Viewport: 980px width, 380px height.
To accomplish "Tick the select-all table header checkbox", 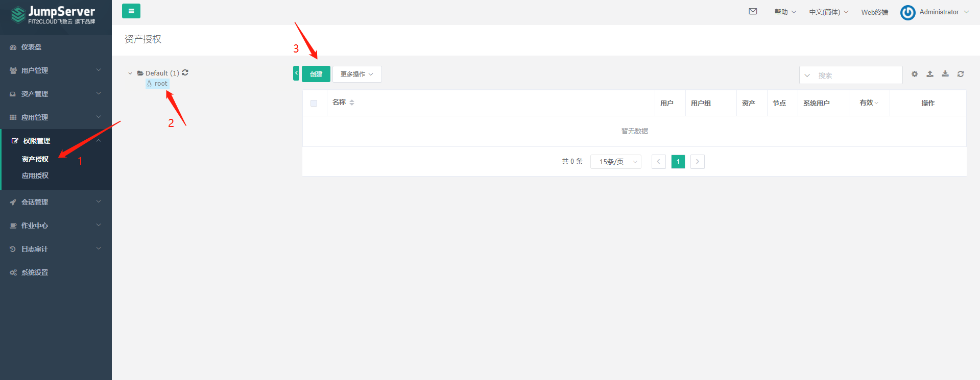I will click(x=314, y=103).
